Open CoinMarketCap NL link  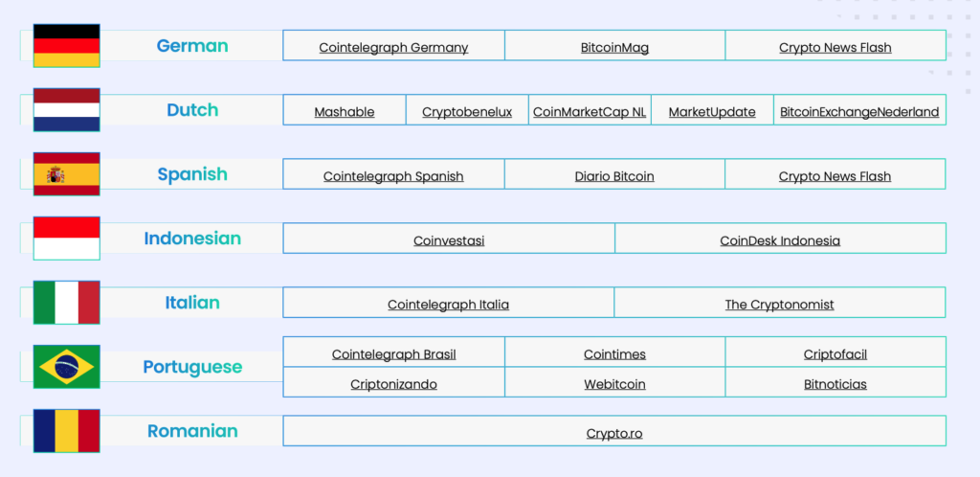[x=590, y=112]
